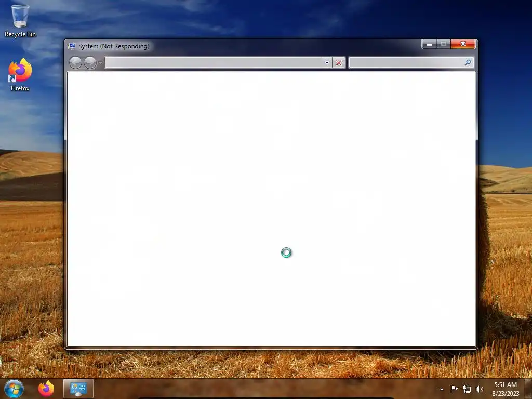The height and width of the screenshot is (399, 532).
Task: Click the magnifier search icon
Action: [x=468, y=62]
